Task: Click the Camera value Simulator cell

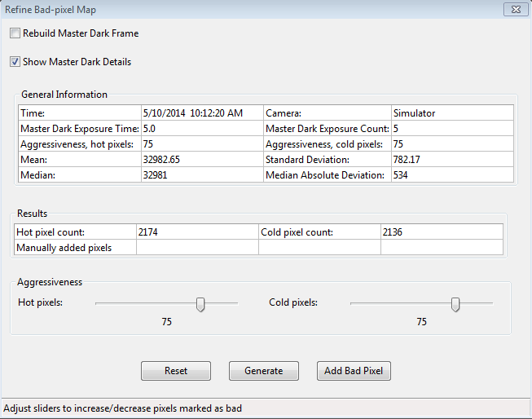Action: coord(414,113)
